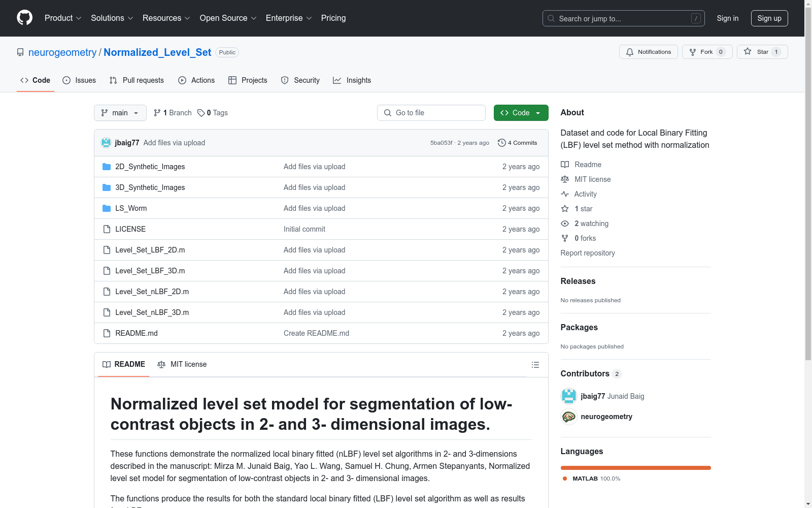Open the Level_Set_LBF_3D.m file

(150, 271)
